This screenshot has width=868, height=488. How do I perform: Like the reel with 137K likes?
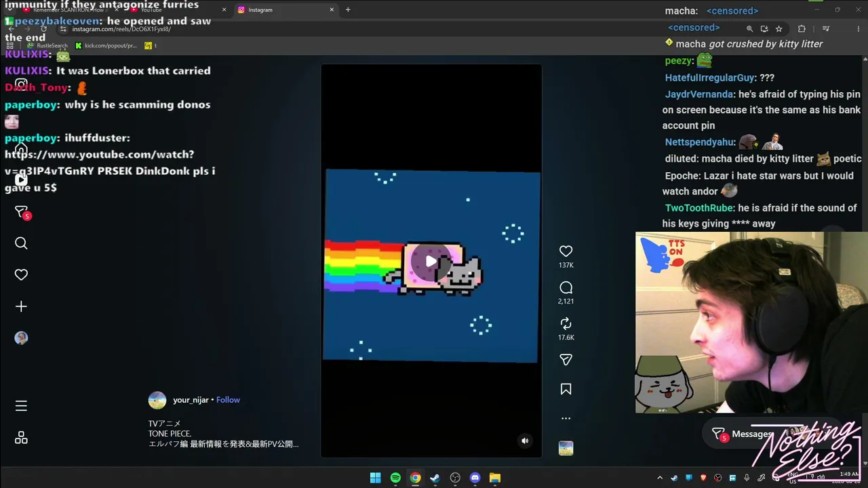click(566, 251)
